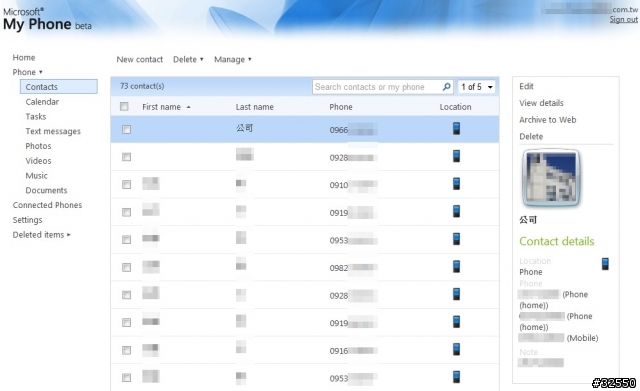This screenshot has height=391, width=640.
Task: Click phone location icon in 0910 row
Action: tap(456, 184)
